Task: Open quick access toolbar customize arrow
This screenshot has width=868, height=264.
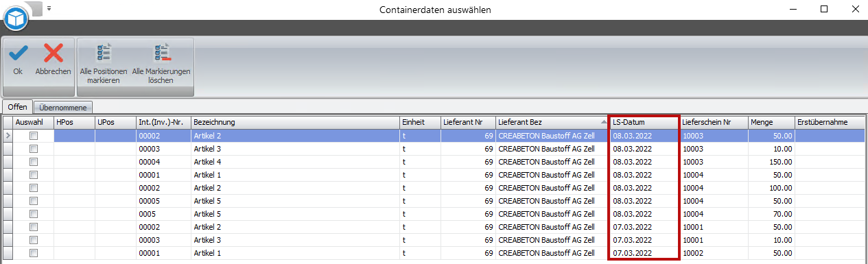Action: [49, 9]
